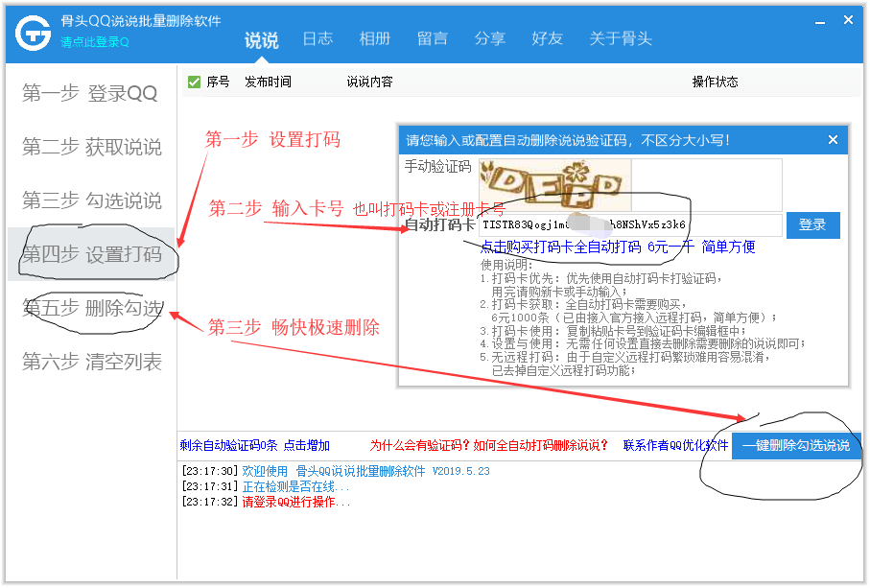This screenshot has width=870, height=588.
Task: Go to the 好友 tab
Action: pyautogui.click(x=547, y=38)
